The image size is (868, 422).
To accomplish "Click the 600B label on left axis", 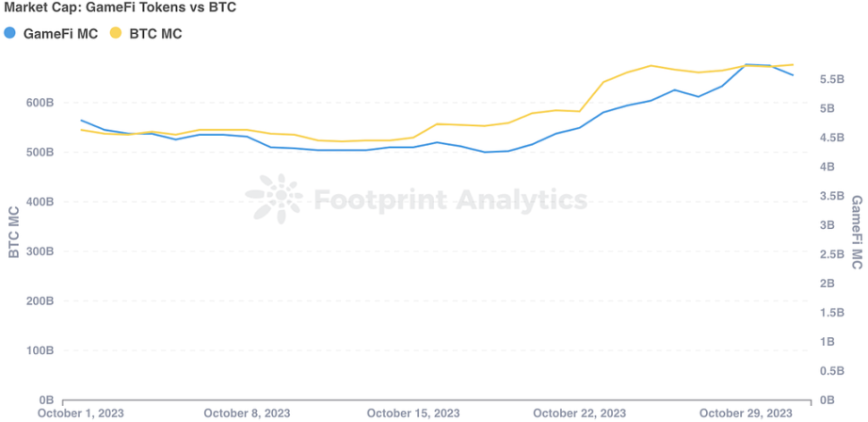I will click(39, 103).
